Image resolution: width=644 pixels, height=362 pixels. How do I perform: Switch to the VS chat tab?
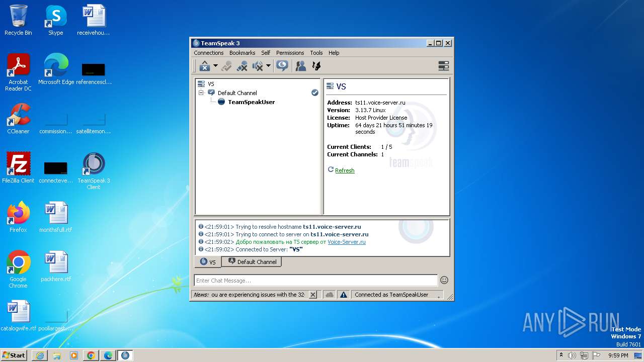(x=208, y=262)
